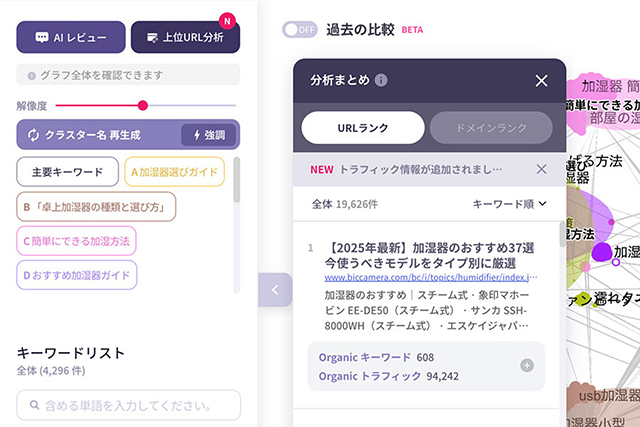The width and height of the screenshot is (640, 427).
Task: Switch to the URLランク tab
Action: click(362, 127)
